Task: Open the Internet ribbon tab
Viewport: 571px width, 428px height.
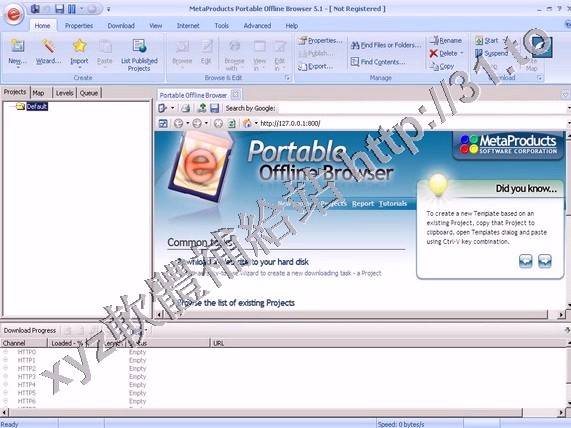Action: coord(188,26)
